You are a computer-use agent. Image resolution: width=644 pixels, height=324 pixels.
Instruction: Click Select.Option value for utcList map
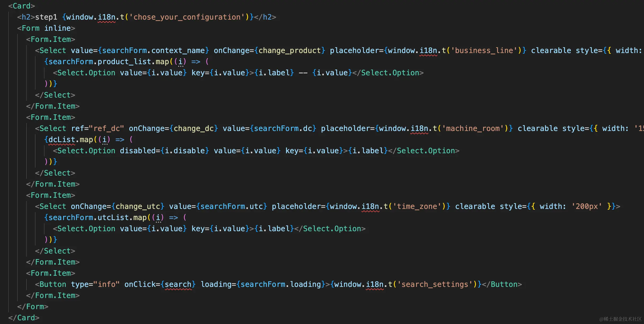point(130,228)
